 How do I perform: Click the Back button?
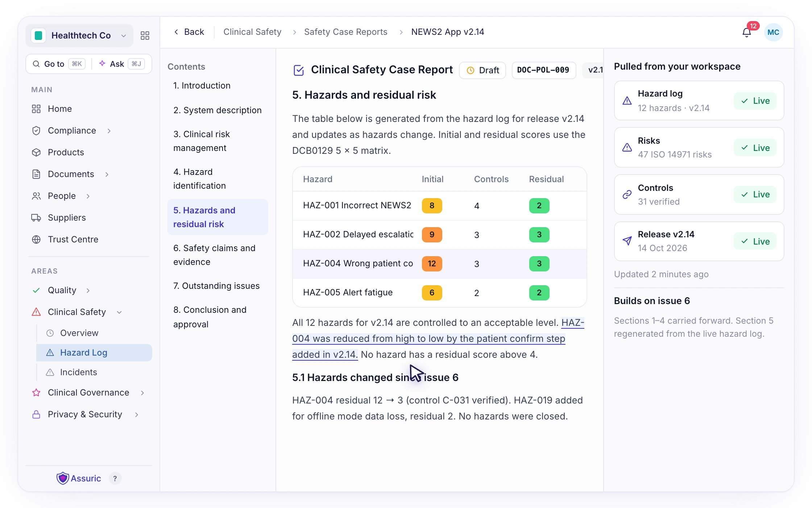pos(189,32)
